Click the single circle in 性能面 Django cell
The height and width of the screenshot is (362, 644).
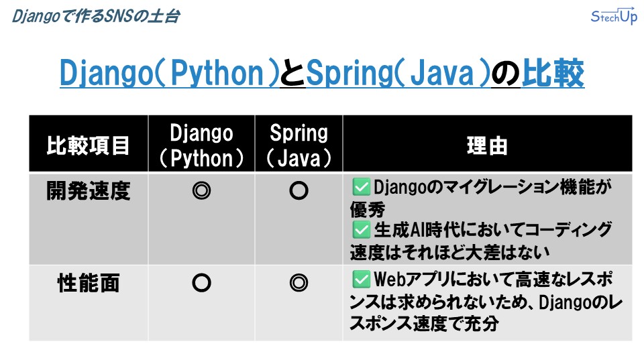point(201,283)
